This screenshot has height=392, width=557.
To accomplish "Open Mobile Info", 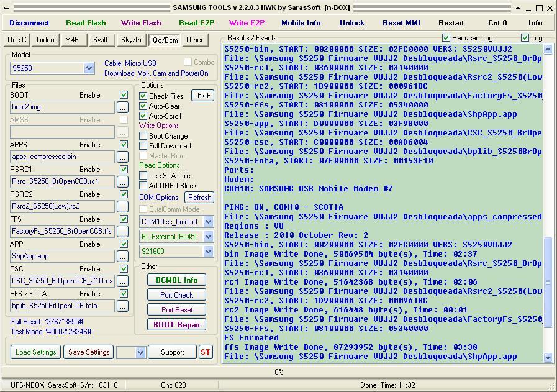I will (x=301, y=23).
